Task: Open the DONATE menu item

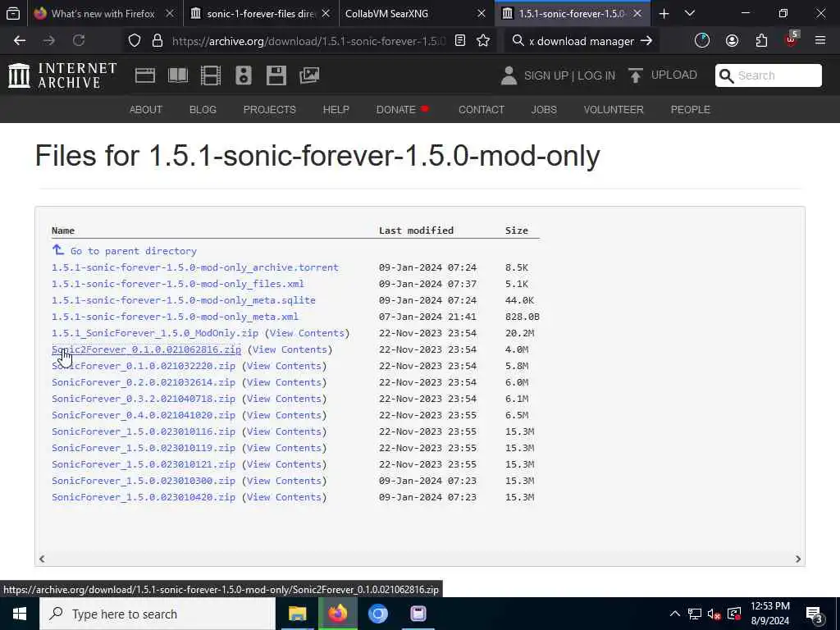Action: coord(396,110)
